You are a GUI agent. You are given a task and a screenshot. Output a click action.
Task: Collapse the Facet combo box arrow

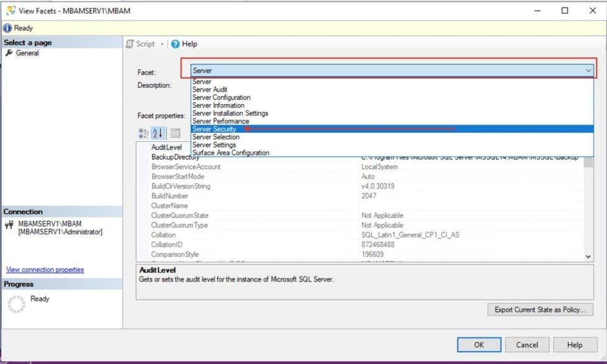(588, 71)
